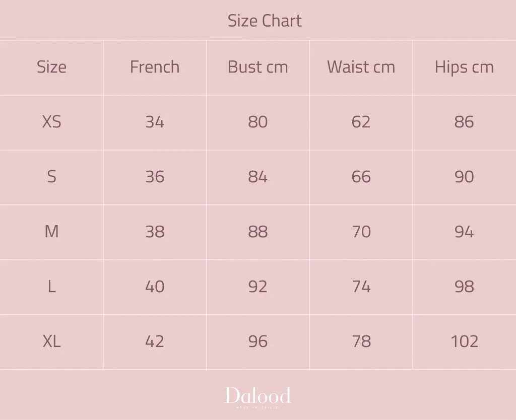Click the Dalood logo

tap(257, 397)
